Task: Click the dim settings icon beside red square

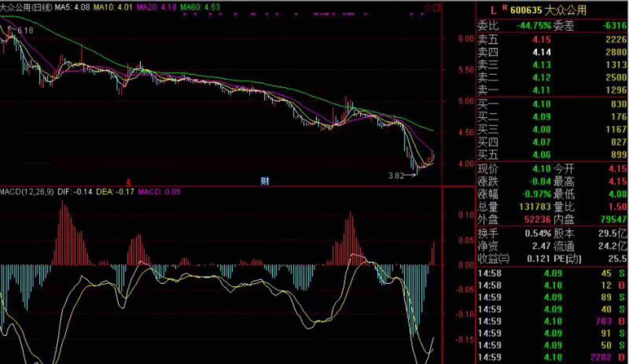Action: (428, 8)
